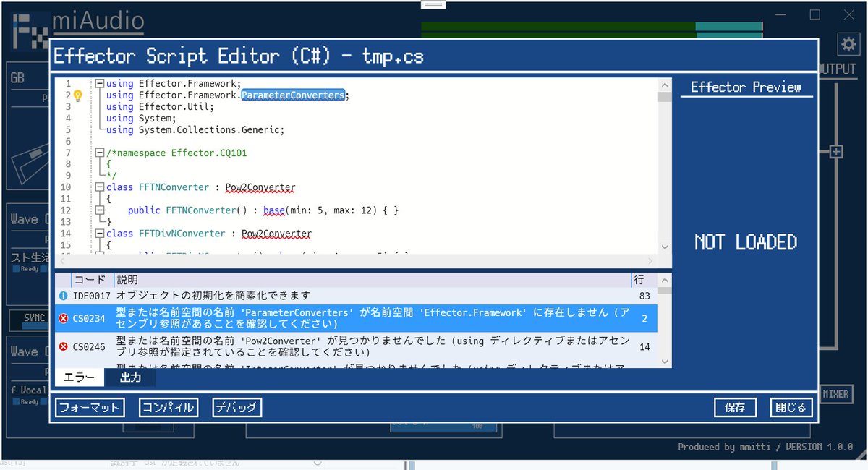Click the code editor horizontal scrollbar
This screenshot has height=470, width=868.
click(357, 262)
